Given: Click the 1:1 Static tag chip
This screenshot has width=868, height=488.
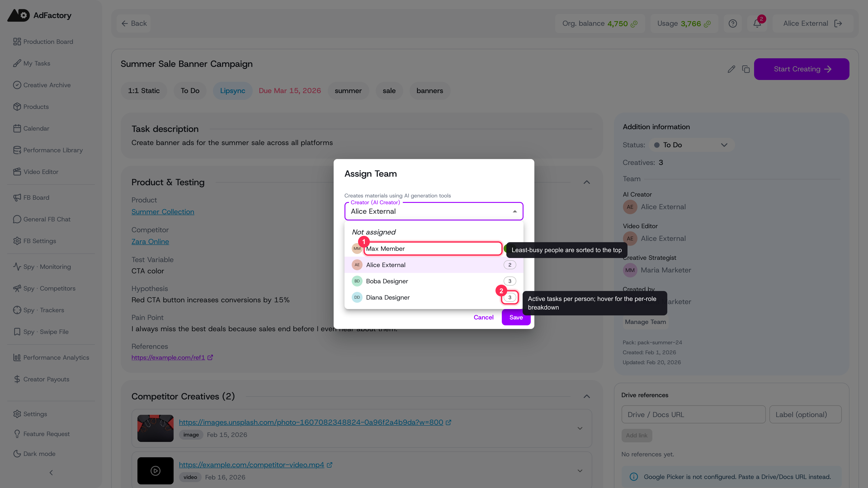Looking at the screenshot, I should [x=144, y=91].
